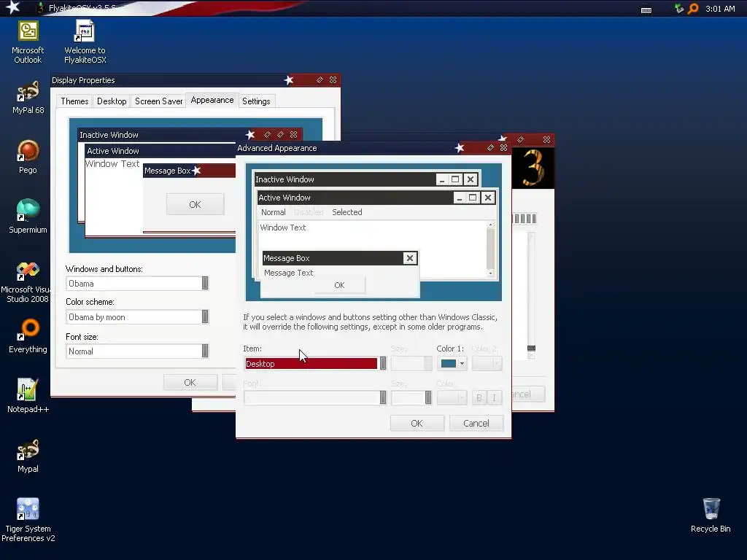Close the Advanced Appearance dialog

[x=503, y=147]
